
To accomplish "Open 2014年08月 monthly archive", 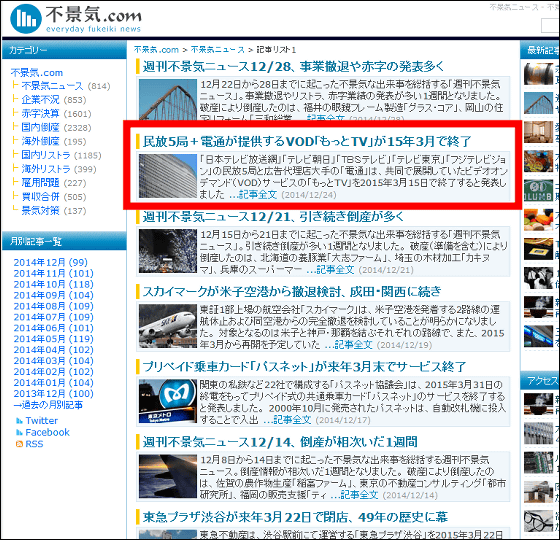I will (x=54, y=306).
